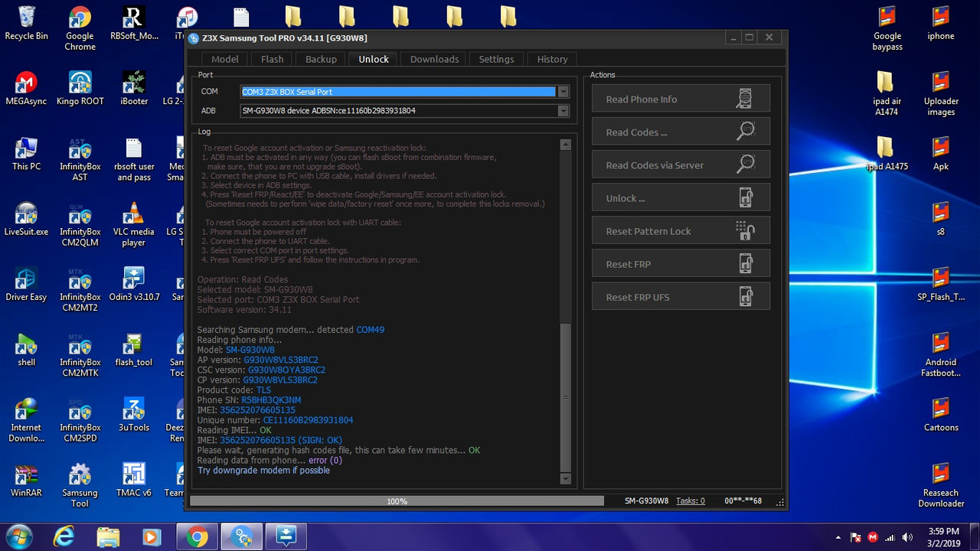The height and width of the screenshot is (551, 980).
Task: Open File Explorer from the taskbar
Action: (108, 536)
